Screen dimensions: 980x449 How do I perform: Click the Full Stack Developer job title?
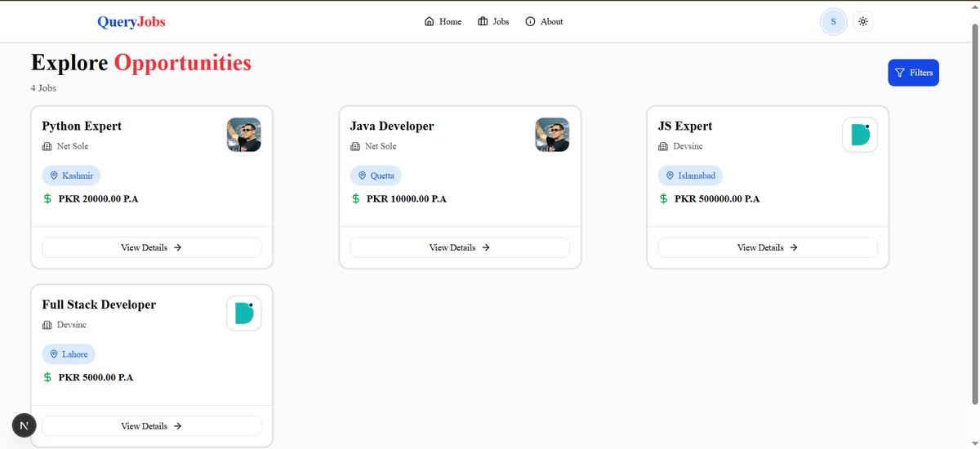[x=99, y=305]
